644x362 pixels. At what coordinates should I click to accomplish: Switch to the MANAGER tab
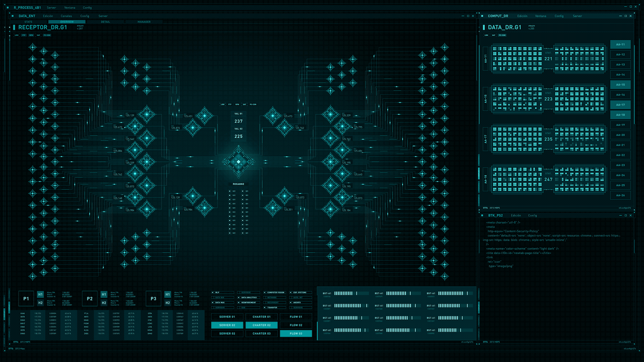pyautogui.click(x=144, y=22)
